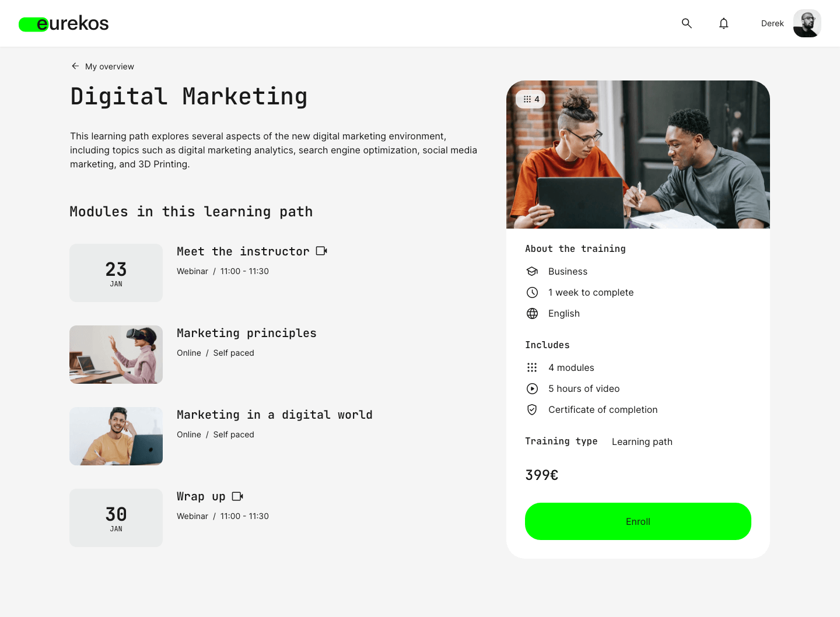Click the 4 modules badge on the course image

531,99
